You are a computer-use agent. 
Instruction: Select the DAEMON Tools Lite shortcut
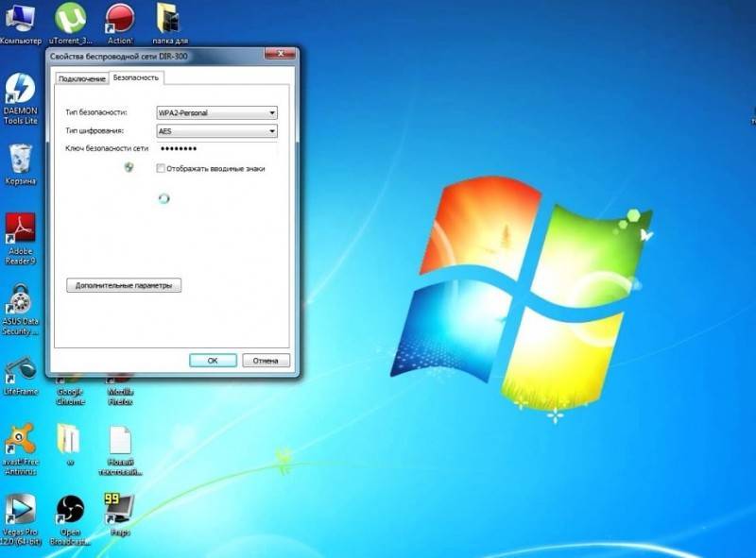point(20,99)
